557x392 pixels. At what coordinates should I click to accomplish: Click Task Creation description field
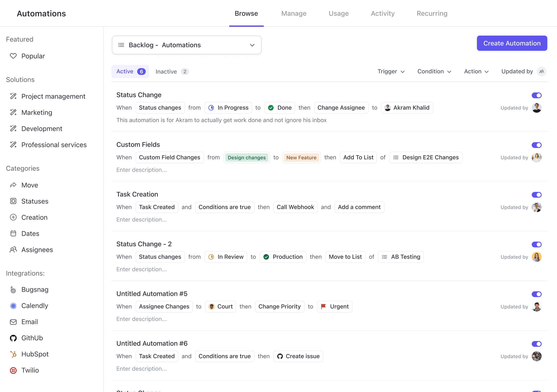click(142, 220)
